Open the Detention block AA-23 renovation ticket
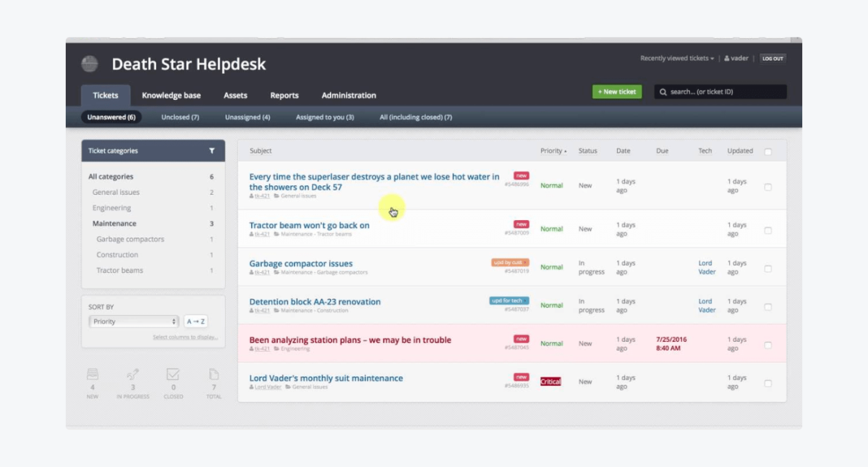 click(315, 302)
